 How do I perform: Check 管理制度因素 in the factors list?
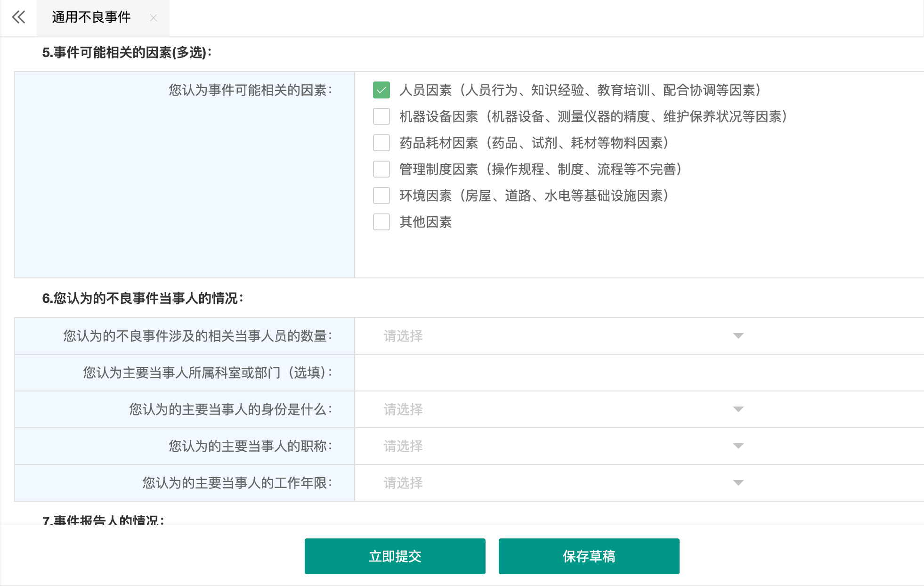381,170
